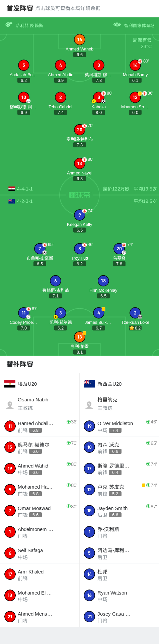This screenshot has width=159, height=644.
Task: Tap the number 2 Tze-xuan Loke badge
Action: click(135, 313)
